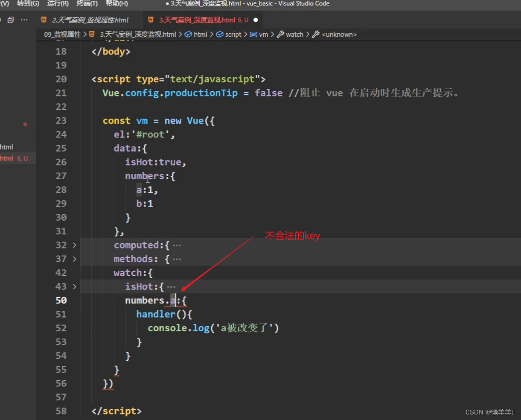Click "el:'#root'," code line
Image resolution: width=521 pixels, height=420 pixels.
click(x=144, y=134)
